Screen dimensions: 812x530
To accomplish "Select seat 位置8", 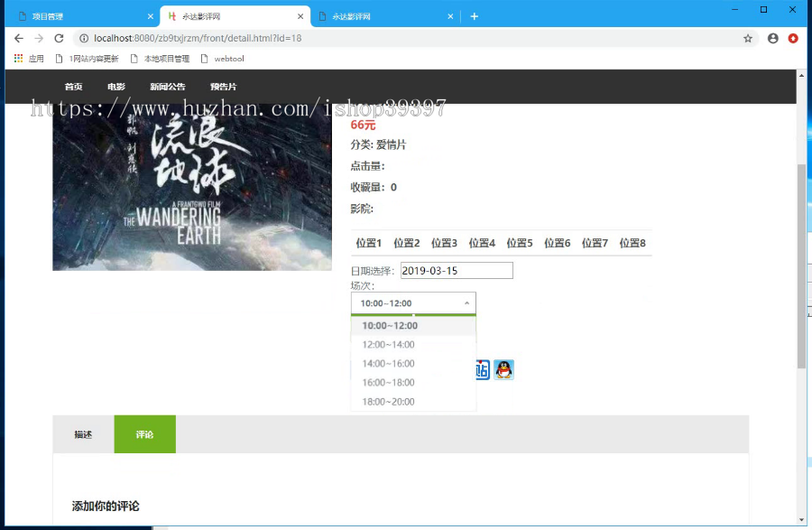I will [x=632, y=243].
